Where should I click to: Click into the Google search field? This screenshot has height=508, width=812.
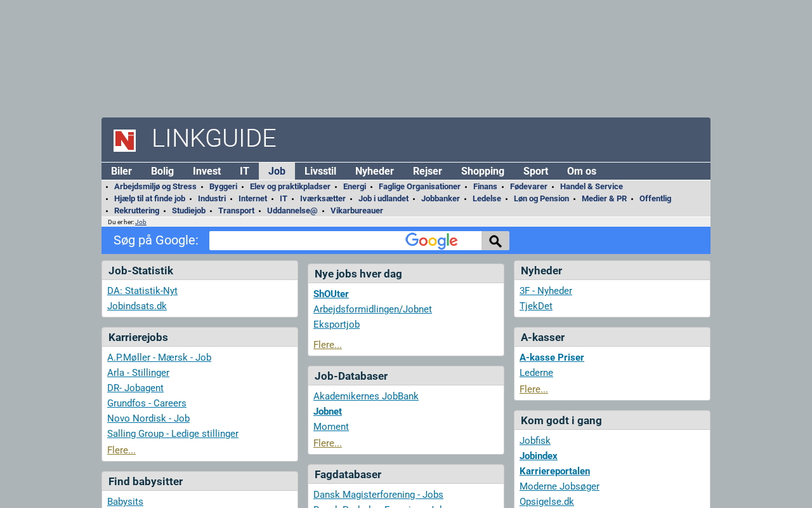coord(306,241)
